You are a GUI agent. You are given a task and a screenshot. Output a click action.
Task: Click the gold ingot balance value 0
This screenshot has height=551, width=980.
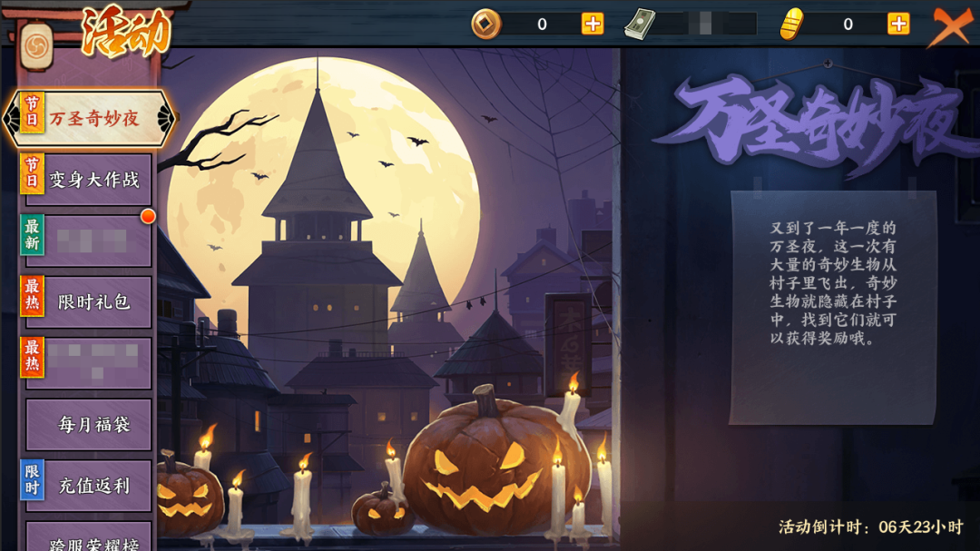pyautogui.click(x=848, y=25)
